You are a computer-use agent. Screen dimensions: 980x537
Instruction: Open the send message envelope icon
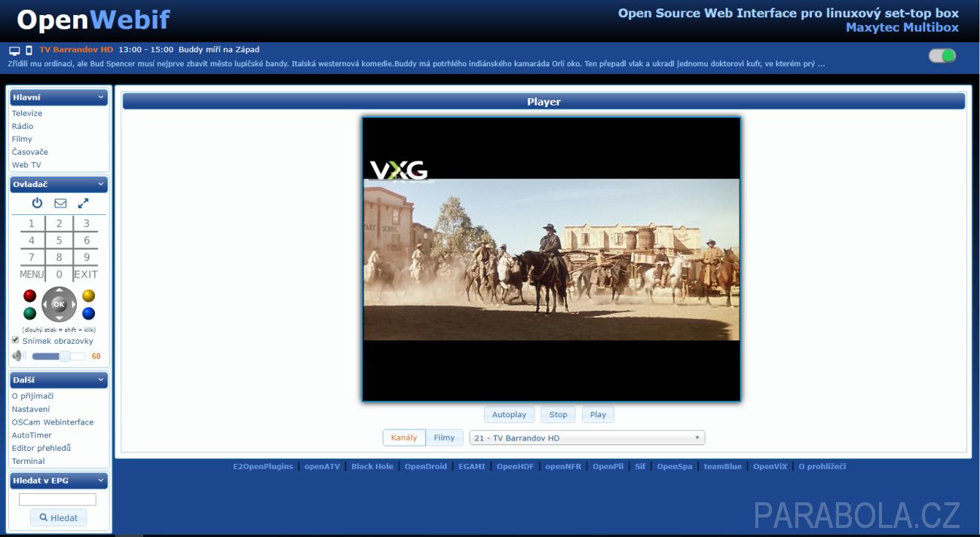tap(60, 203)
